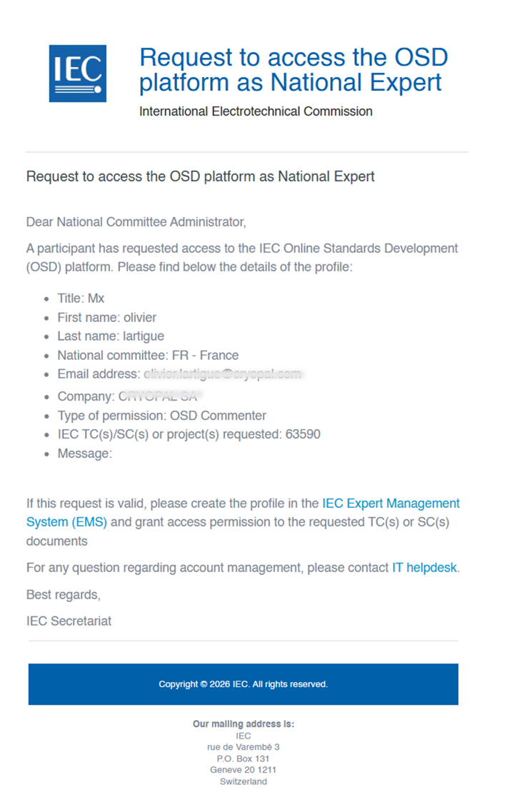Click the requested project number 63590
Image resolution: width=512 pixels, height=812 pixels.
tap(303, 434)
